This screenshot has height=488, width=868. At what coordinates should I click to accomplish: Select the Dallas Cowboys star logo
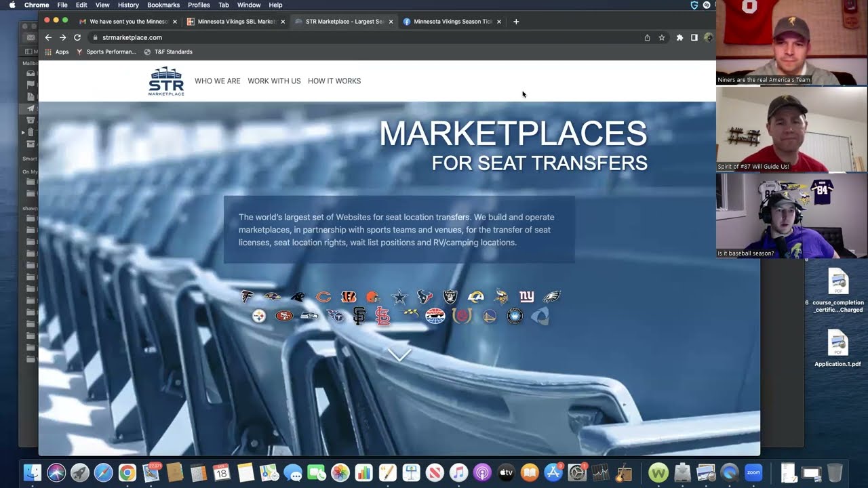point(399,297)
